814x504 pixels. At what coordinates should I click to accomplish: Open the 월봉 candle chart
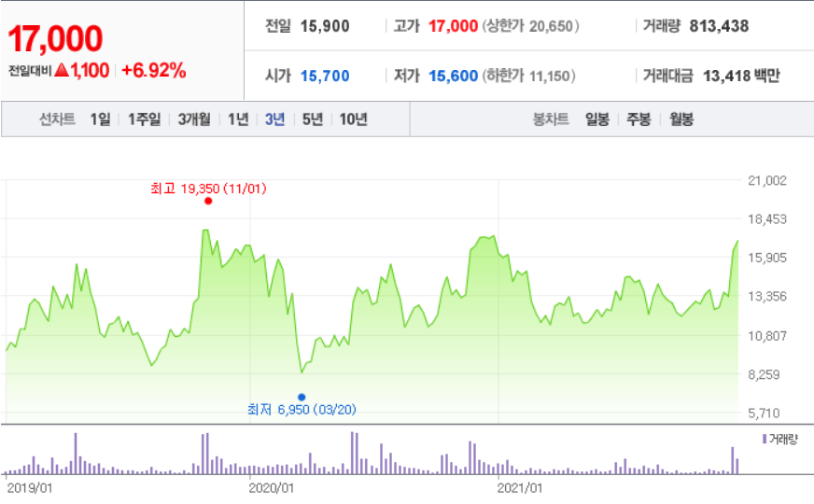681,119
